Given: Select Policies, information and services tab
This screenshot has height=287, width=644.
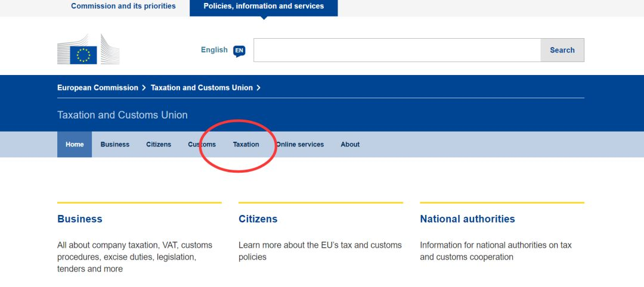Looking at the screenshot, I should click(264, 7).
